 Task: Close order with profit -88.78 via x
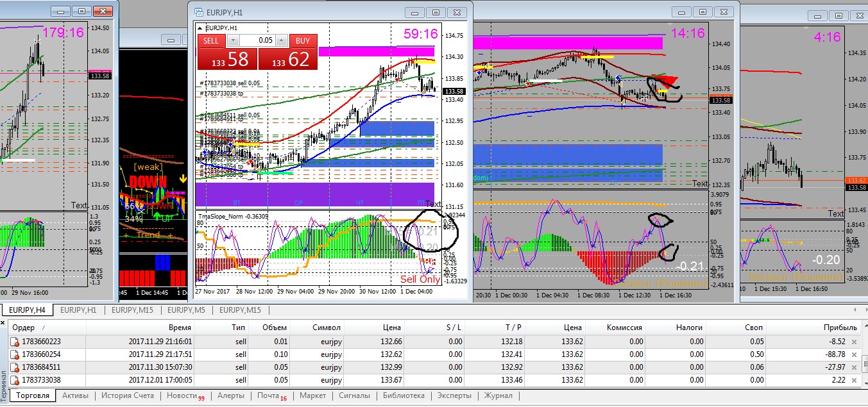[x=854, y=354]
